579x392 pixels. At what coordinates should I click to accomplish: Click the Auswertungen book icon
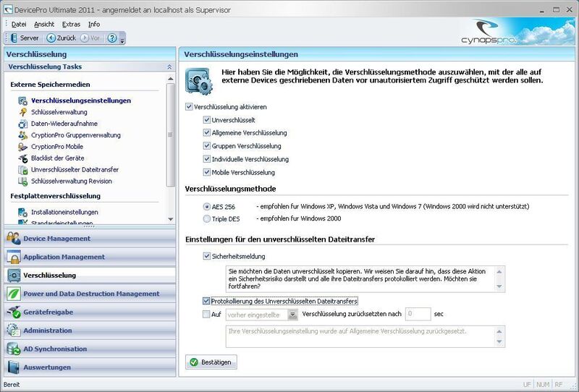tap(14, 367)
